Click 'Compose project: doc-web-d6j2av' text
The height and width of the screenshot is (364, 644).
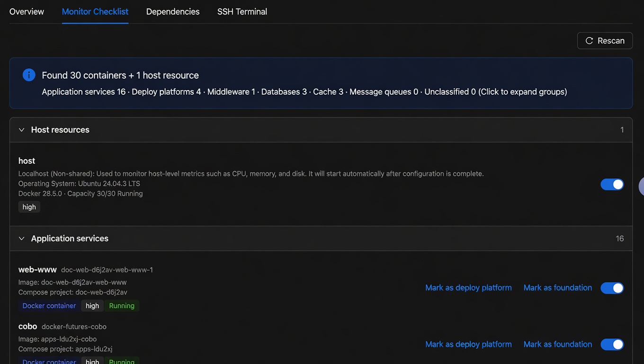[x=73, y=292]
